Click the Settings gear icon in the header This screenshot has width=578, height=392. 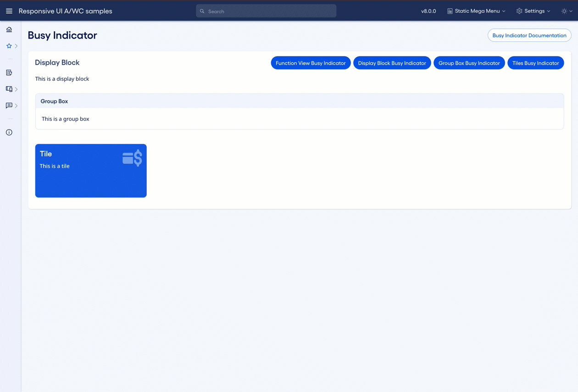pos(519,11)
